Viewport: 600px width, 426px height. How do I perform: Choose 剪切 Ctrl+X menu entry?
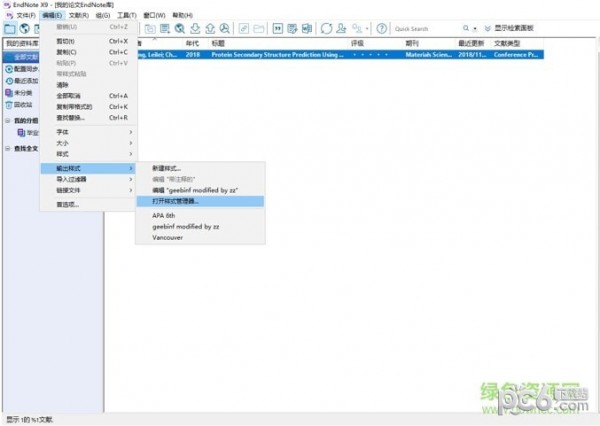[x=89, y=41]
